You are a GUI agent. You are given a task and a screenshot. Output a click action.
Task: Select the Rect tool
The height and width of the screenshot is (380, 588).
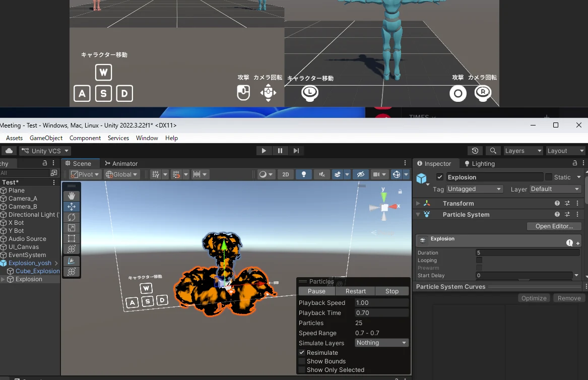(x=72, y=238)
